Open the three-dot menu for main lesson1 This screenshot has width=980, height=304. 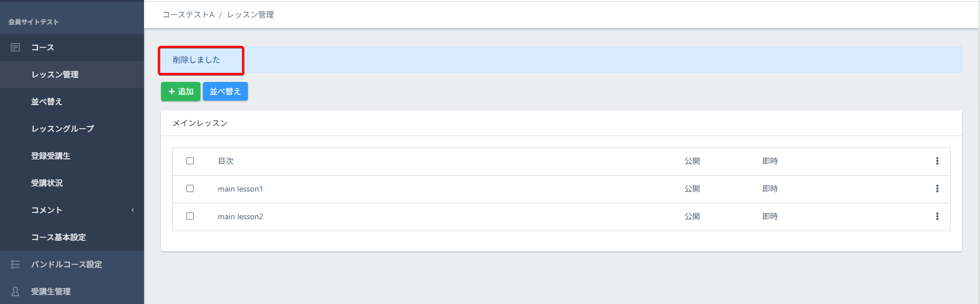pyautogui.click(x=937, y=189)
